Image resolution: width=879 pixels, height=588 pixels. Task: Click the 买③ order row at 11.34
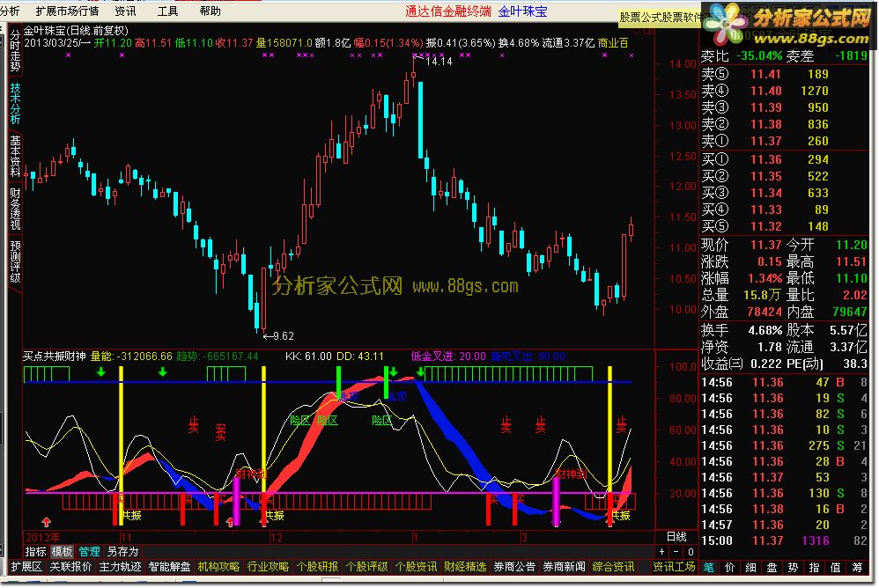tap(784, 193)
